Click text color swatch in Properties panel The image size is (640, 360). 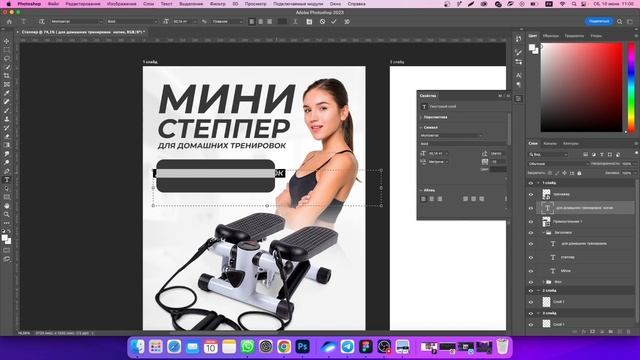pyautogui.click(x=498, y=169)
